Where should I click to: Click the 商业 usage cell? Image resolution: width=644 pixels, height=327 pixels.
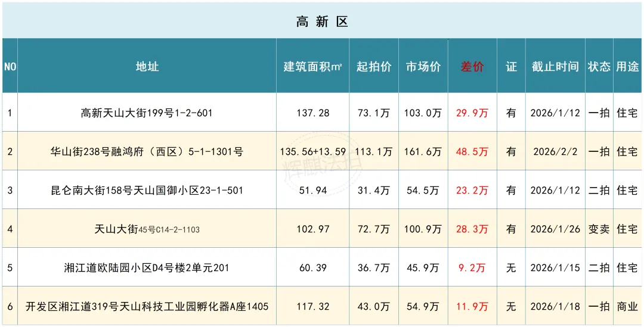[628, 307]
